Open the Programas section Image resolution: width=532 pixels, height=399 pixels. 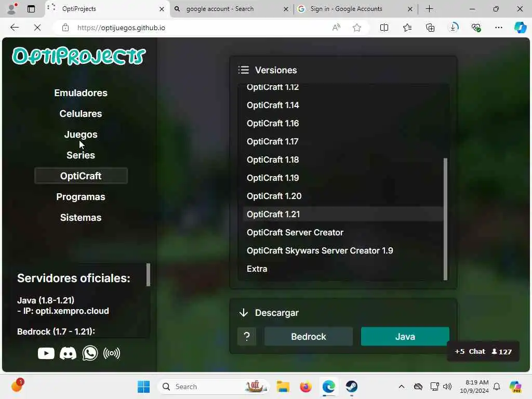(x=81, y=197)
